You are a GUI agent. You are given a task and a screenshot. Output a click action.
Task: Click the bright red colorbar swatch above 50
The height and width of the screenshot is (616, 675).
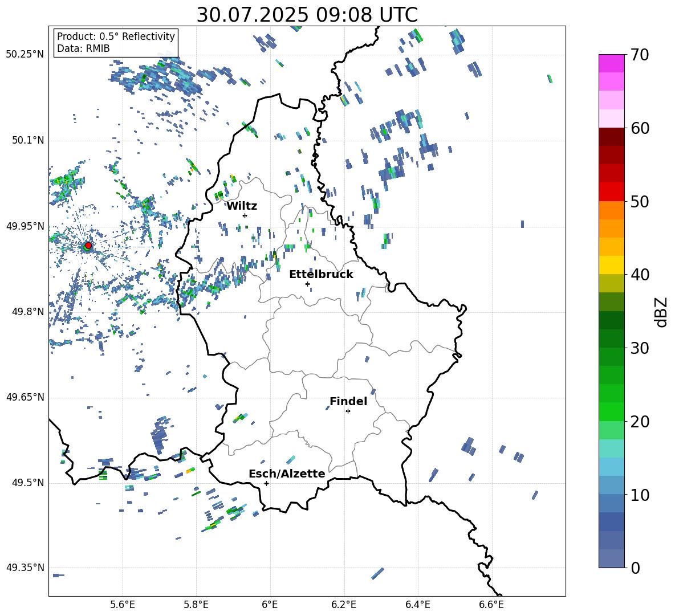611,192
